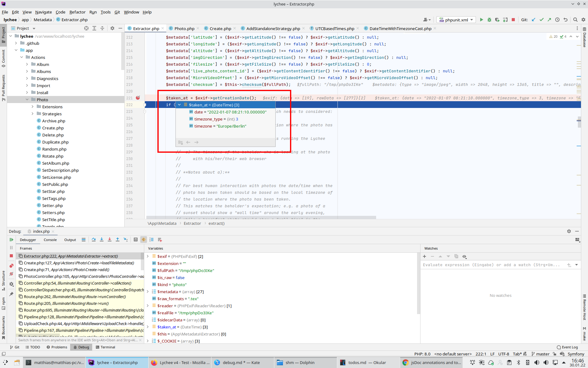Expand the $metadata array variable
Viewport: 588px width, 368px height.
click(x=148, y=292)
